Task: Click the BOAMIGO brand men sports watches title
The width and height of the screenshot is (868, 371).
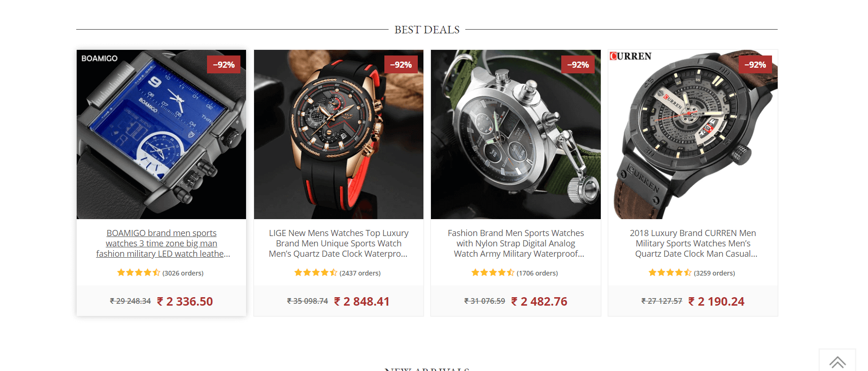Action: 161,243
